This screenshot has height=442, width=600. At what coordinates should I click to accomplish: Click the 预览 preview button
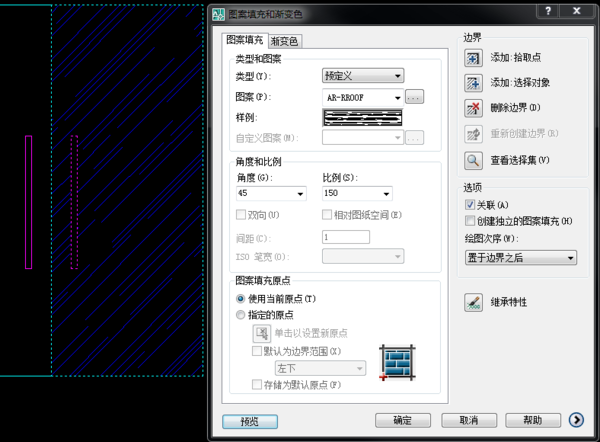click(x=250, y=422)
